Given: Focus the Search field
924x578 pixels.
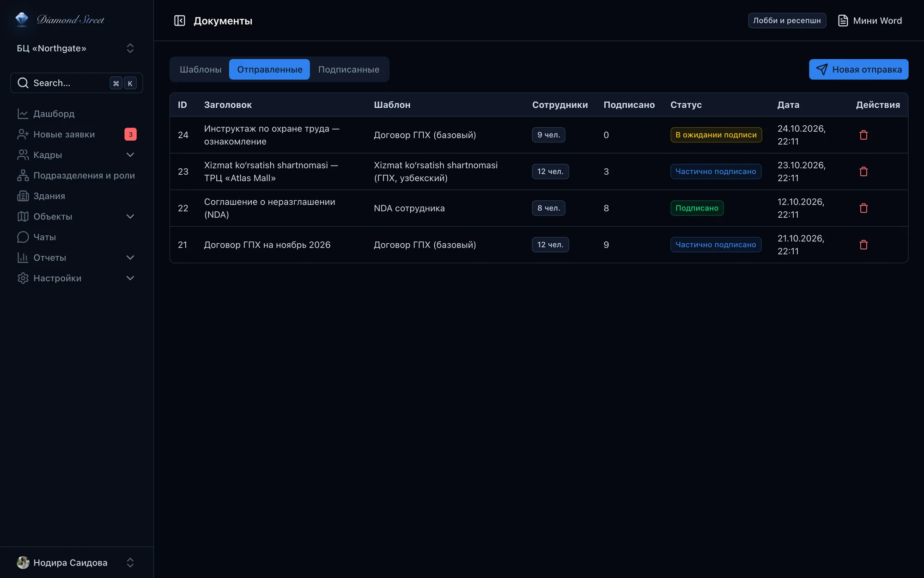Looking at the screenshot, I should click(77, 83).
